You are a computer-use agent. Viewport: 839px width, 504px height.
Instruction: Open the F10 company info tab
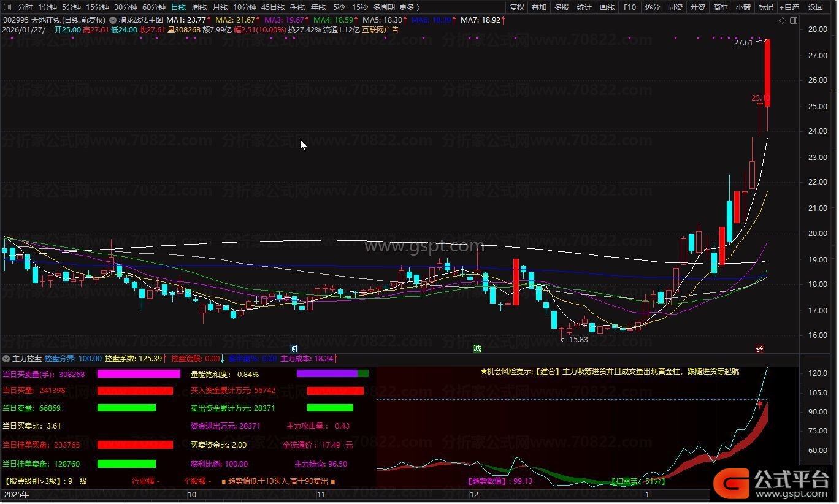pos(629,7)
